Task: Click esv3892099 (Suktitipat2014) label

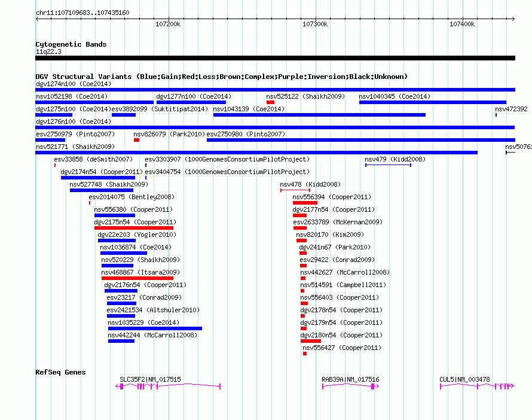Action: (160, 109)
